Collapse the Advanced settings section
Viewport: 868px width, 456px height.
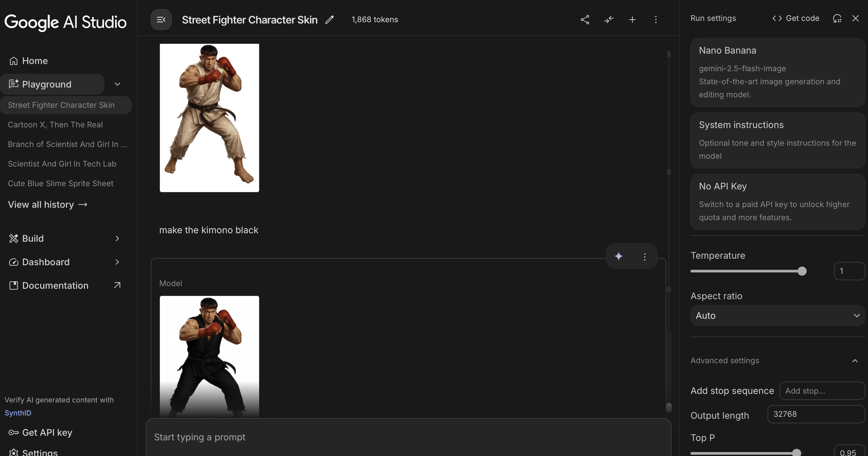click(855, 361)
